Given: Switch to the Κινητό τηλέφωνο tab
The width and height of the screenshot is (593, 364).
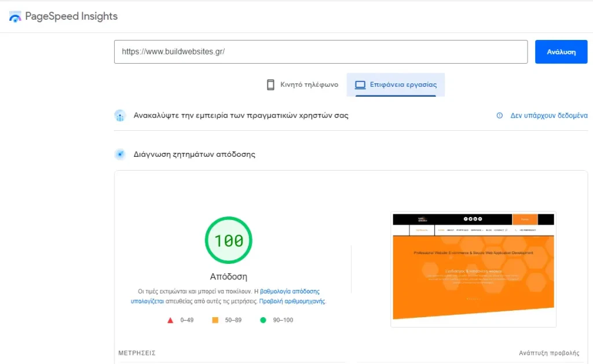Looking at the screenshot, I should pos(302,84).
